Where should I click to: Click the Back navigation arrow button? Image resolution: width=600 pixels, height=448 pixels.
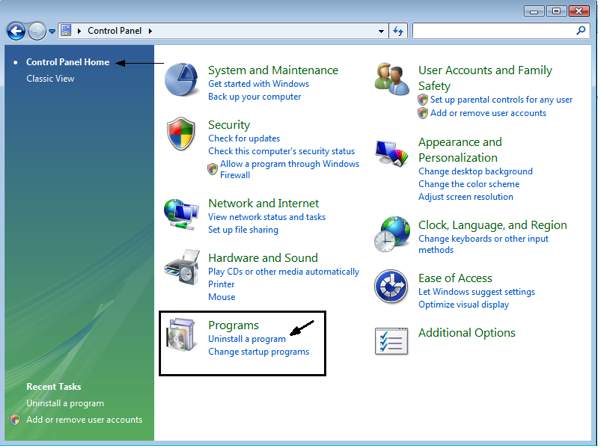point(16,31)
